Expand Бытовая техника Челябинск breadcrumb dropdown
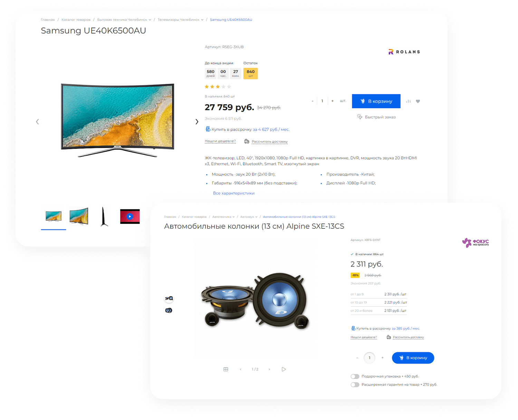The image size is (518, 420). (150, 20)
